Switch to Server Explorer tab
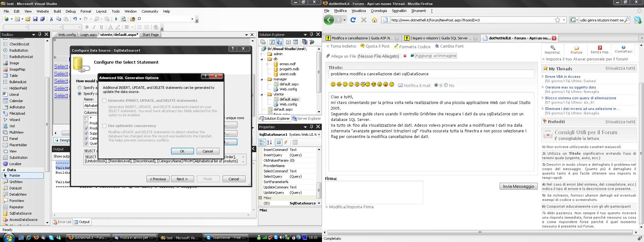This screenshot has width=644, height=242. click(x=307, y=118)
